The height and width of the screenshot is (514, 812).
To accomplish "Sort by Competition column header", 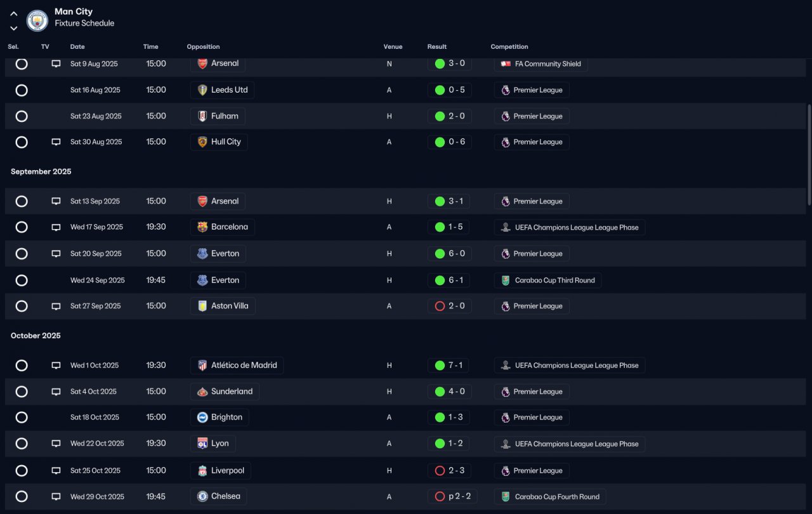I will 509,47.
